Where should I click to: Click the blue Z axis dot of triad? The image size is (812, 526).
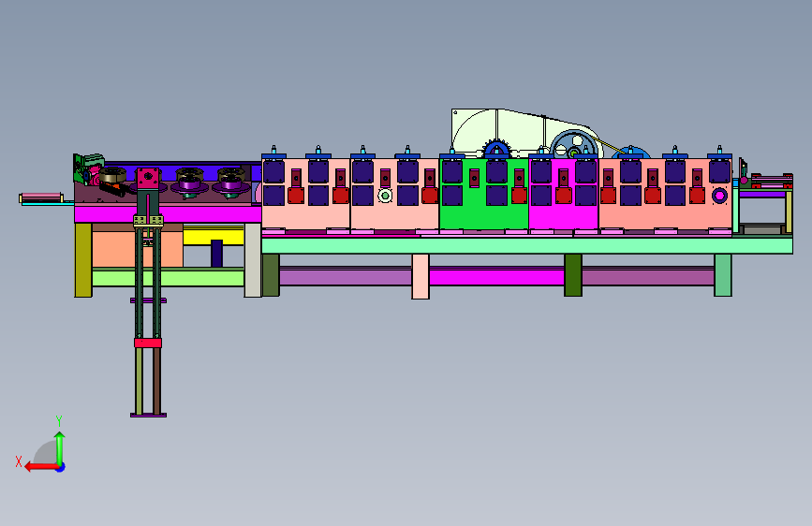(61, 467)
